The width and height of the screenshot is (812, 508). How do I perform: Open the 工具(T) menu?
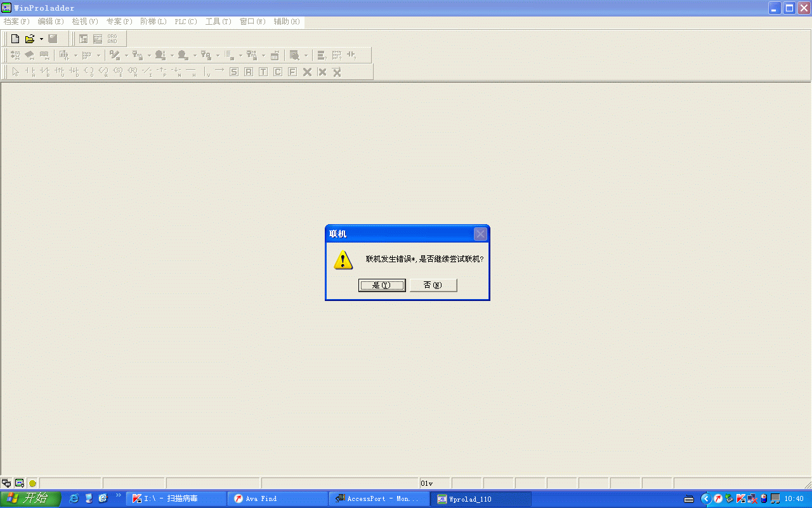point(218,22)
